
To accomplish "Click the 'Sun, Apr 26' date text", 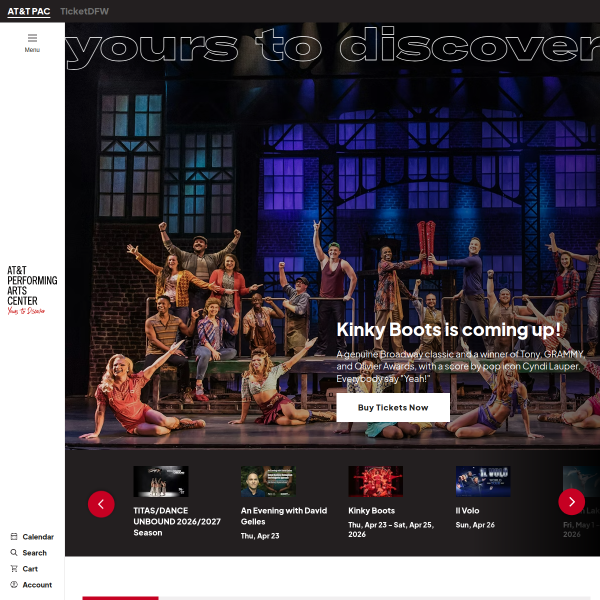I will [x=475, y=525].
